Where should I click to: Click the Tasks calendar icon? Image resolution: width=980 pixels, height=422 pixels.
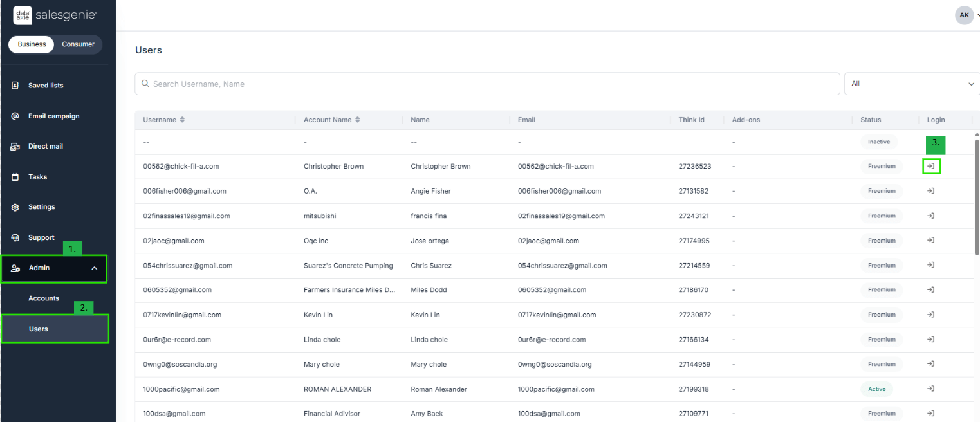click(x=15, y=177)
